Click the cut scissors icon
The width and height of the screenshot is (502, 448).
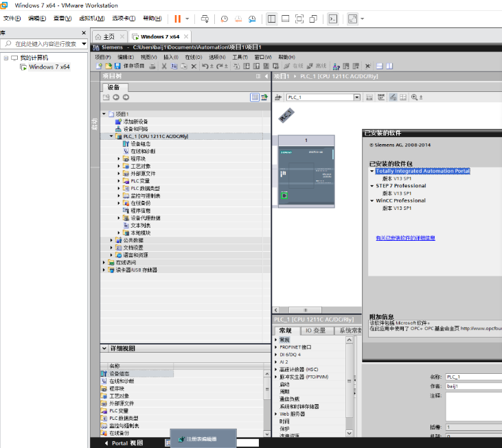164,66
